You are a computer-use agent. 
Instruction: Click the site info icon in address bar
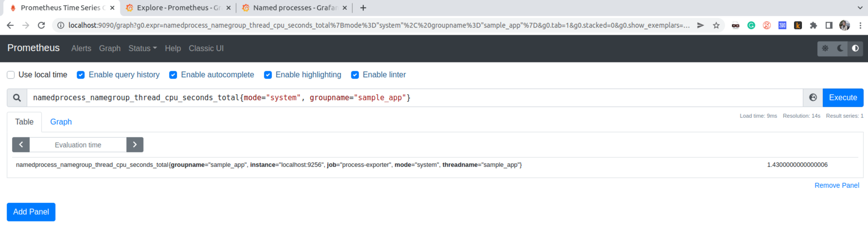pyautogui.click(x=61, y=25)
